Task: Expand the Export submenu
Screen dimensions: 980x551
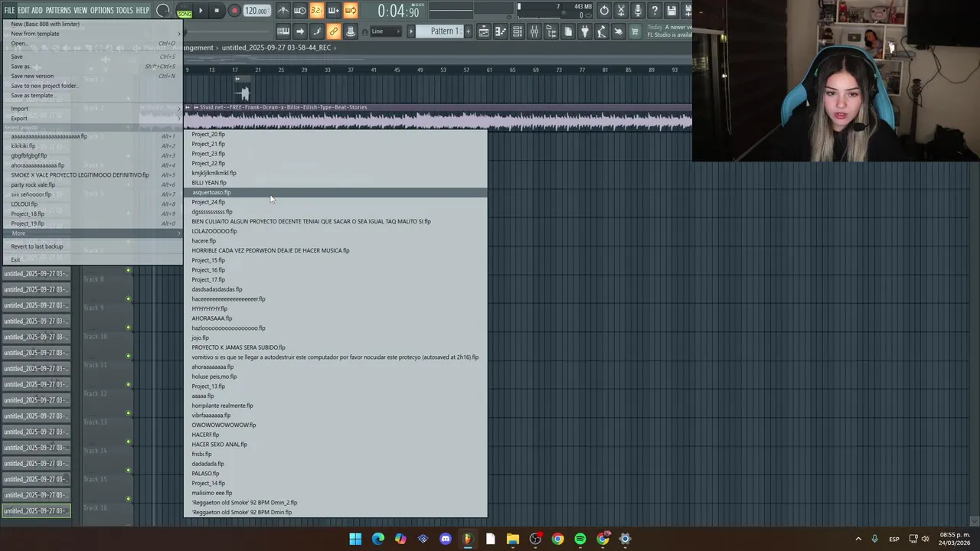Action: click(92, 119)
